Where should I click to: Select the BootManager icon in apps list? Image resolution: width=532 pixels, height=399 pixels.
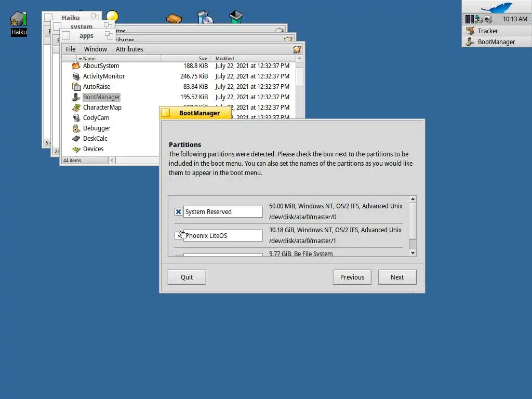(76, 97)
